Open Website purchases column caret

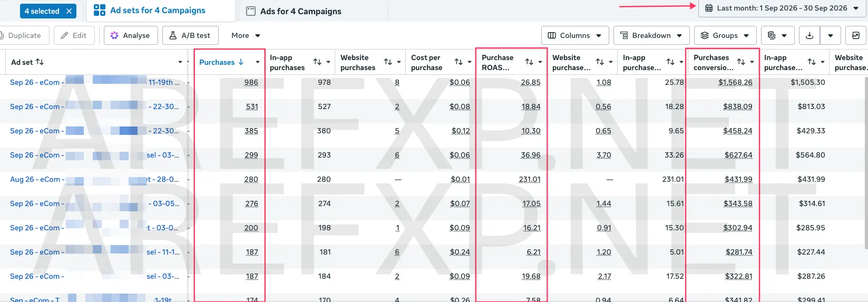pyautogui.click(x=399, y=62)
